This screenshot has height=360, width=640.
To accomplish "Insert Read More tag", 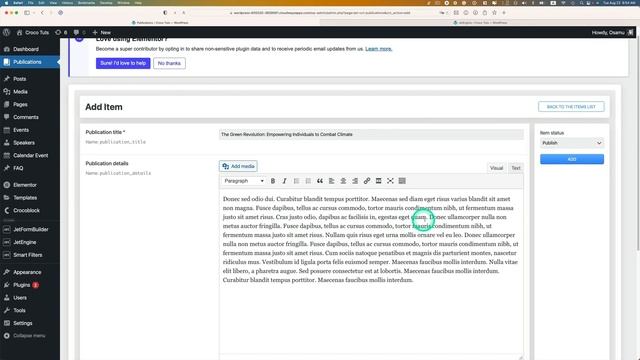I will [x=378, y=181].
